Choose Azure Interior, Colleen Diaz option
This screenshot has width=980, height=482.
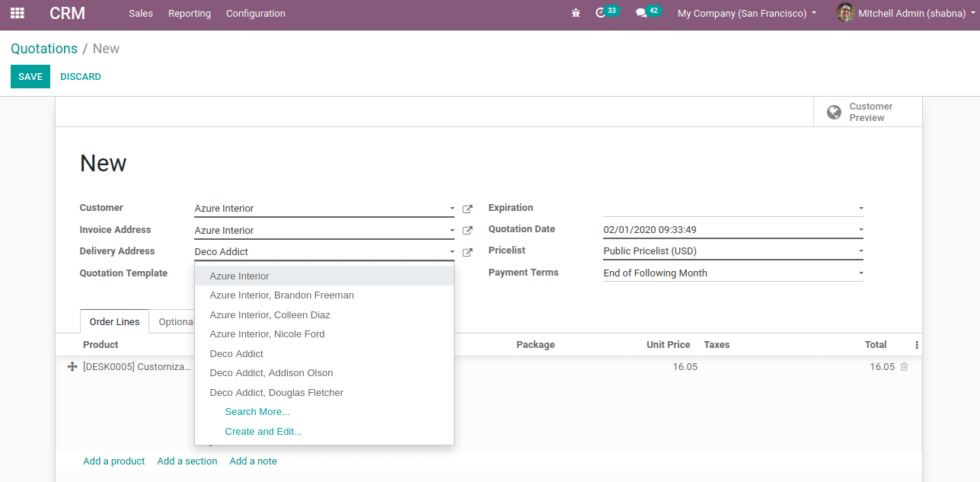tap(324, 315)
